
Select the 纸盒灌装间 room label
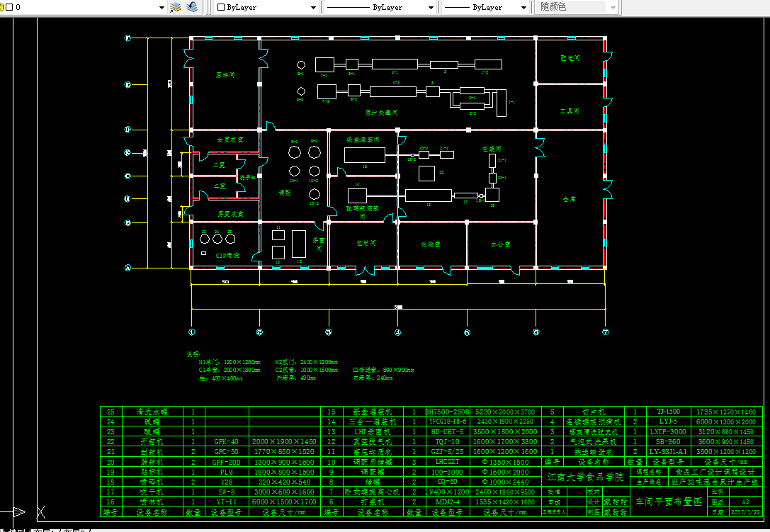coord(363,140)
